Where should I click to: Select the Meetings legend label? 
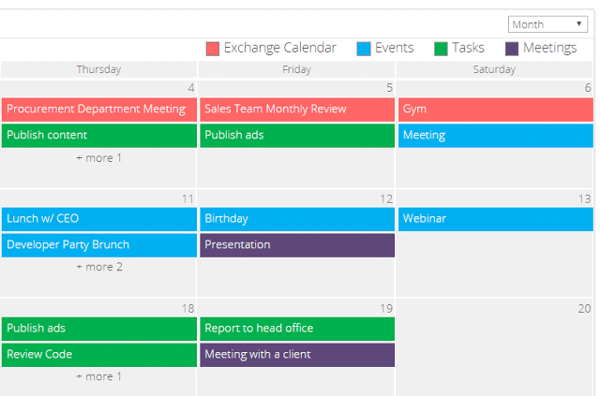[x=550, y=49]
